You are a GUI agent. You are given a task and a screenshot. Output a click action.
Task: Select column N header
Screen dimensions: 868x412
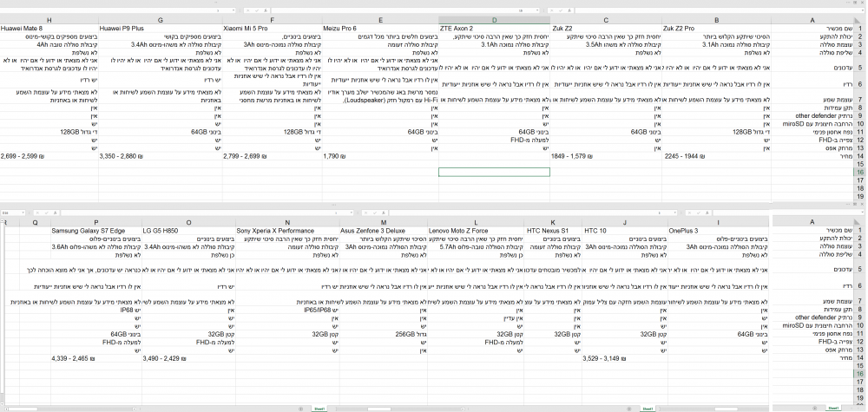tap(288, 222)
